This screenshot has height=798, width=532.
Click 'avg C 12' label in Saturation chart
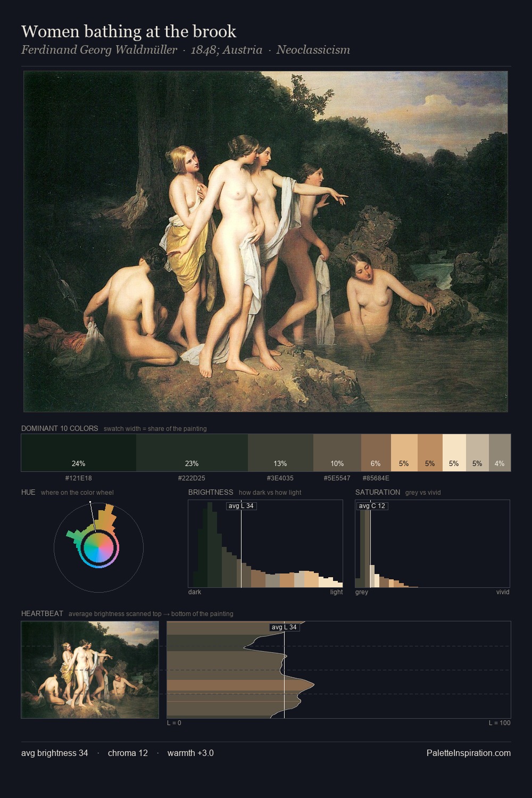click(x=372, y=506)
